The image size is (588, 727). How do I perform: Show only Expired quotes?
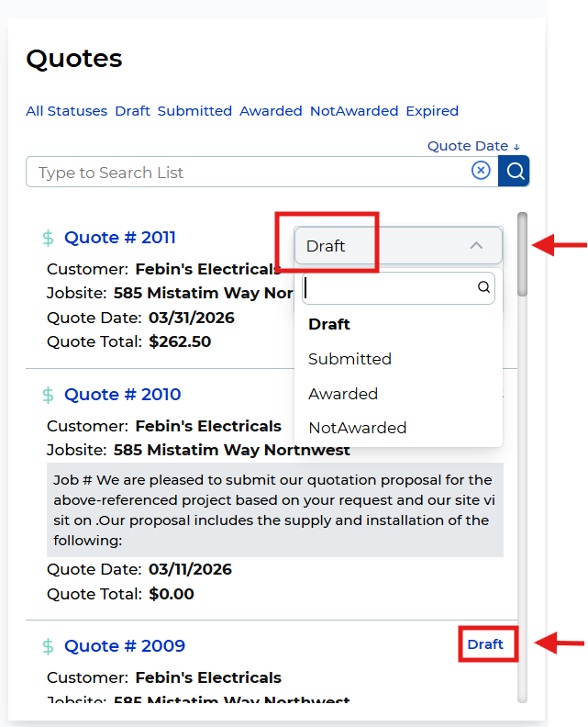[432, 111]
